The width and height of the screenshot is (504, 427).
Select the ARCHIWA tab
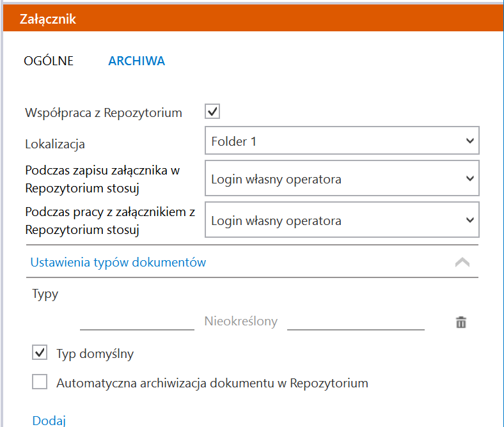tap(137, 61)
